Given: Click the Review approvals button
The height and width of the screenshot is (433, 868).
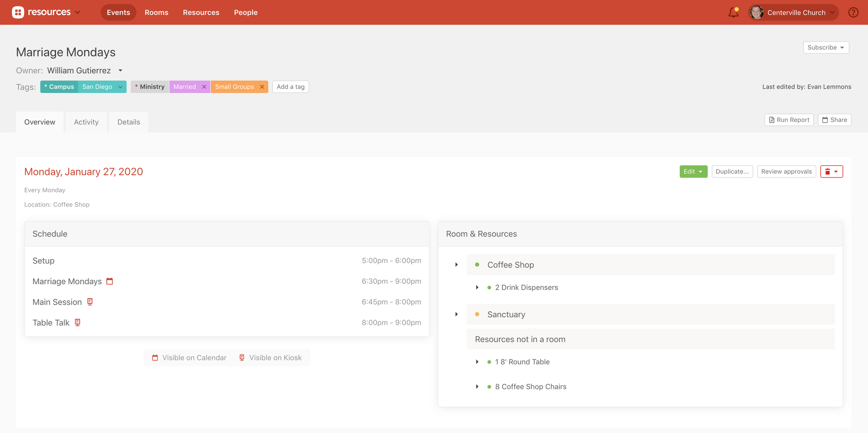Looking at the screenshot, I should 786,171.
